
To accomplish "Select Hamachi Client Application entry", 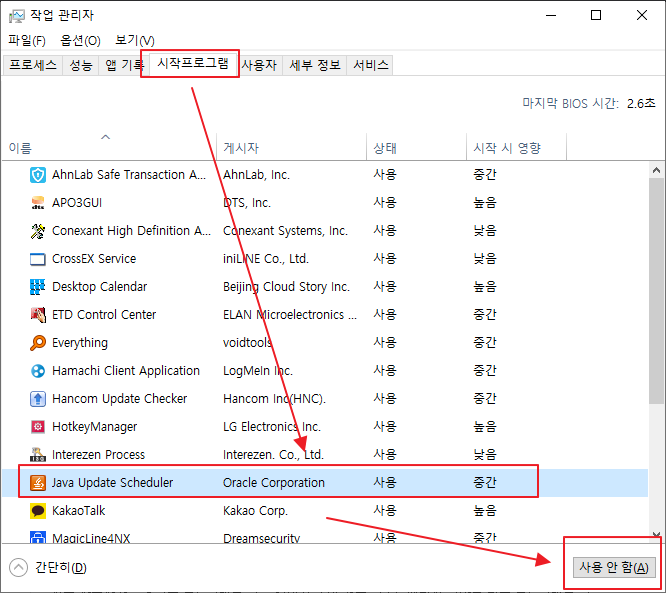I will pyautogui.click(x=126, y=371).
